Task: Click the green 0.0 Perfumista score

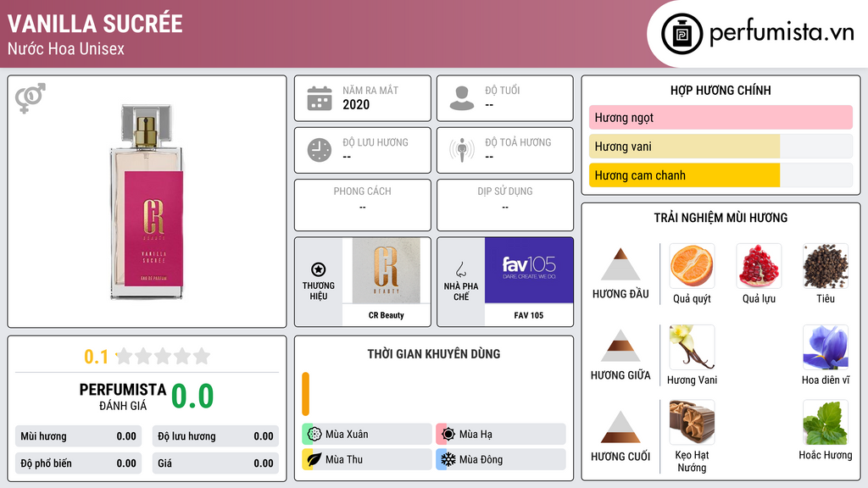Action: pos(192,396)
